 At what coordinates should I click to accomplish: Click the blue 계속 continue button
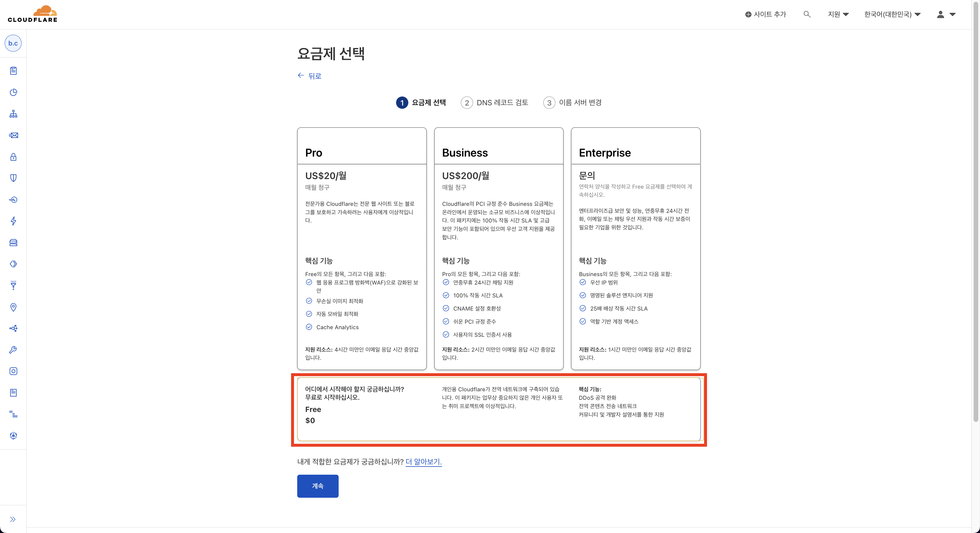(x=318, y=486)
